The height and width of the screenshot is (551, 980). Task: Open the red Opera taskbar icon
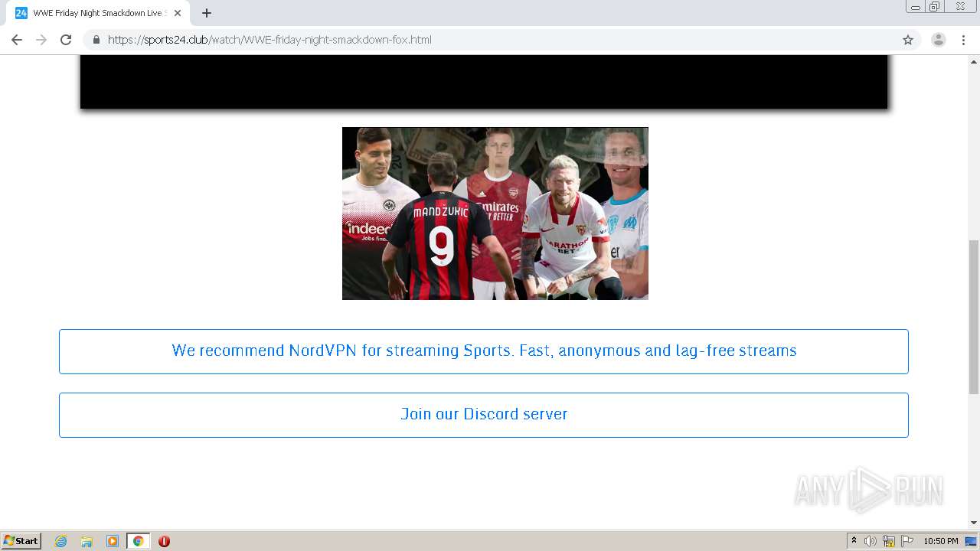[164, 541]
